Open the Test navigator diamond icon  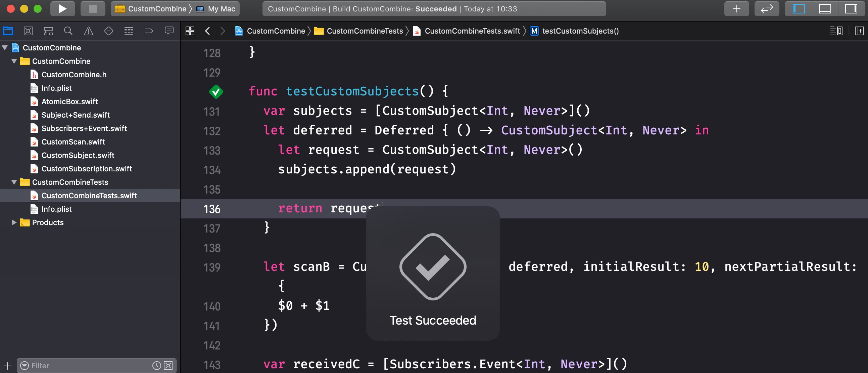pos(108,31)
